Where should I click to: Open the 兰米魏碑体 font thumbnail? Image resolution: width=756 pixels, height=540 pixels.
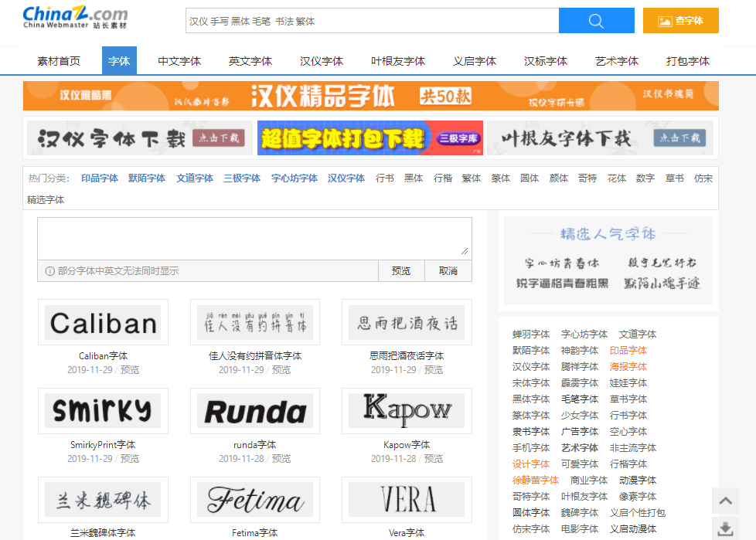(x=103, y=500)
